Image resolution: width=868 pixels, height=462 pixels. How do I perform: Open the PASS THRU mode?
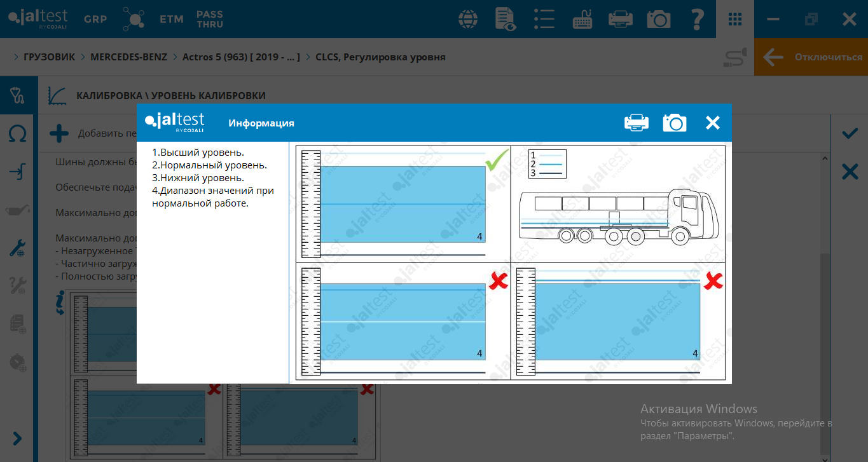coord(210,19)
